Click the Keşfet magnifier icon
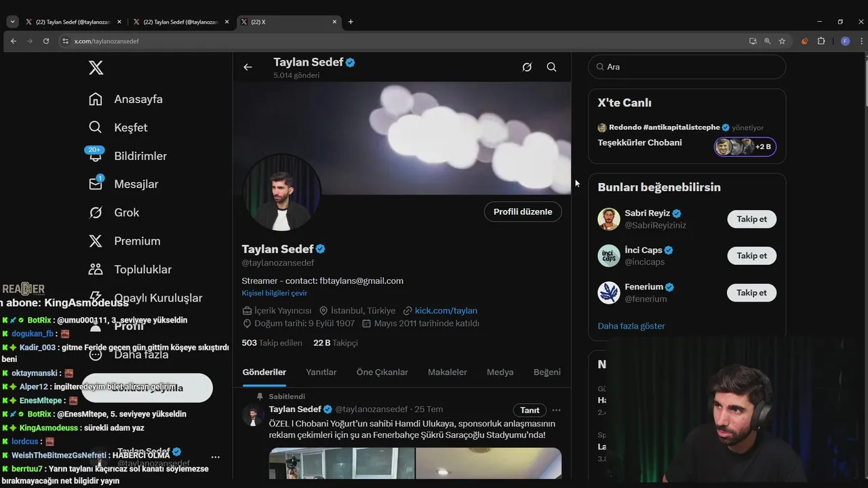This screenshot has width=868, height=488. [x=96, y=127]
